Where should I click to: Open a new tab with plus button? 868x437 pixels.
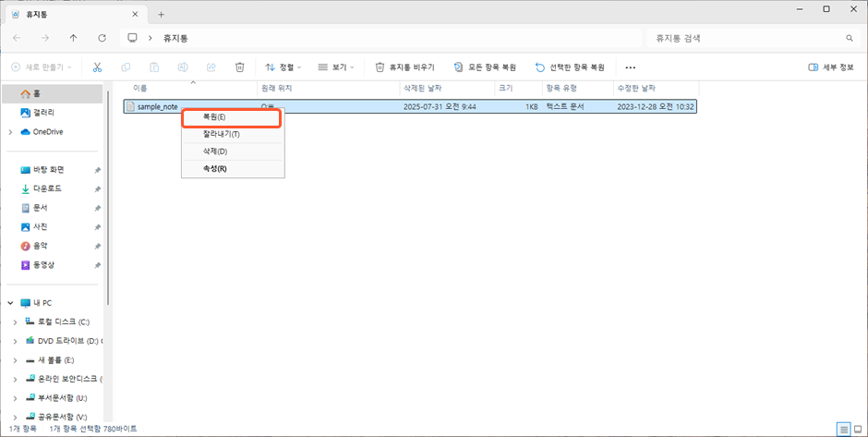pyautogui.click(x=162, y=14)
